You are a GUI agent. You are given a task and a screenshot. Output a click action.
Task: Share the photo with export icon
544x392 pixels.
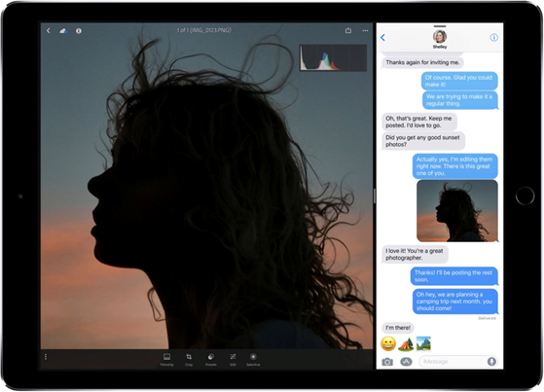(x=348, y=30)
